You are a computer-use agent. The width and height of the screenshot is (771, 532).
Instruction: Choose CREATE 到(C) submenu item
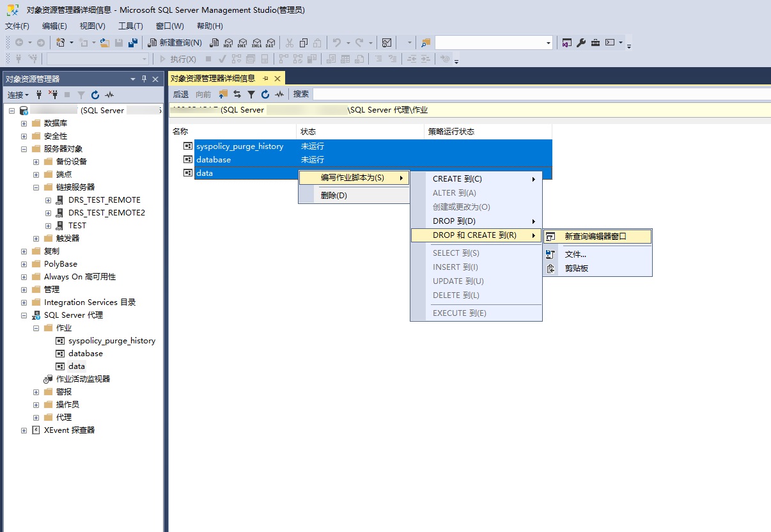pos(476,179)
